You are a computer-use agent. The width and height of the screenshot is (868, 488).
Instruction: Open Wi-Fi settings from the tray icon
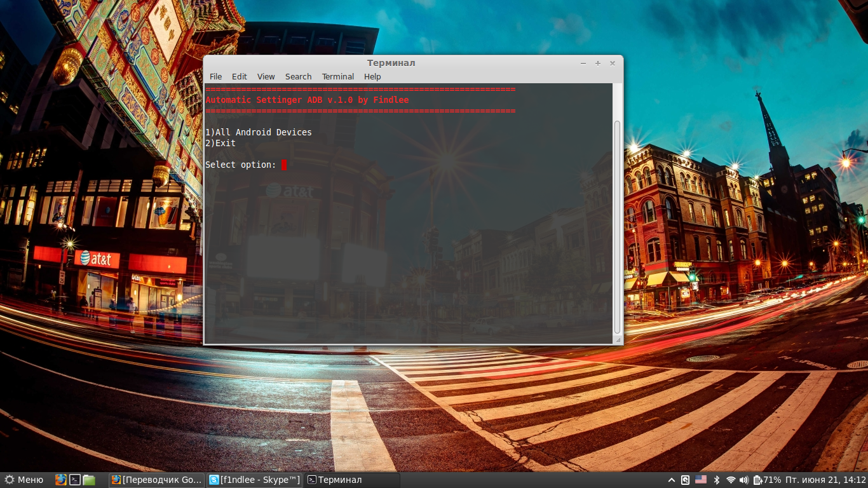pyautogui.click(x=729, y=480)
